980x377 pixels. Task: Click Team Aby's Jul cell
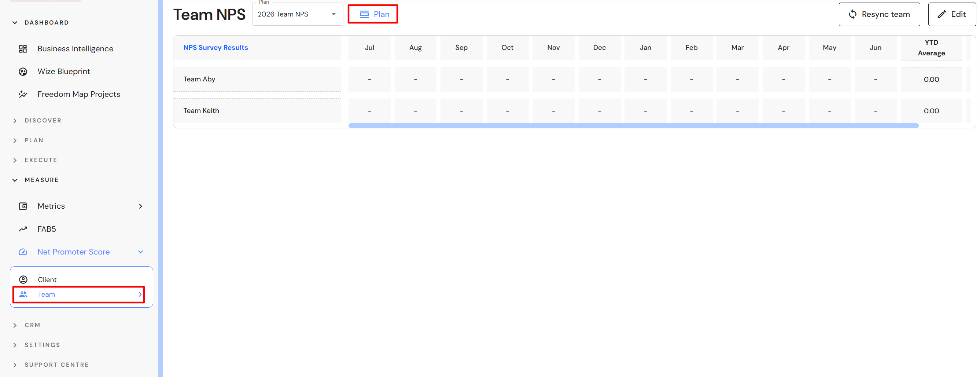(369, 79)
